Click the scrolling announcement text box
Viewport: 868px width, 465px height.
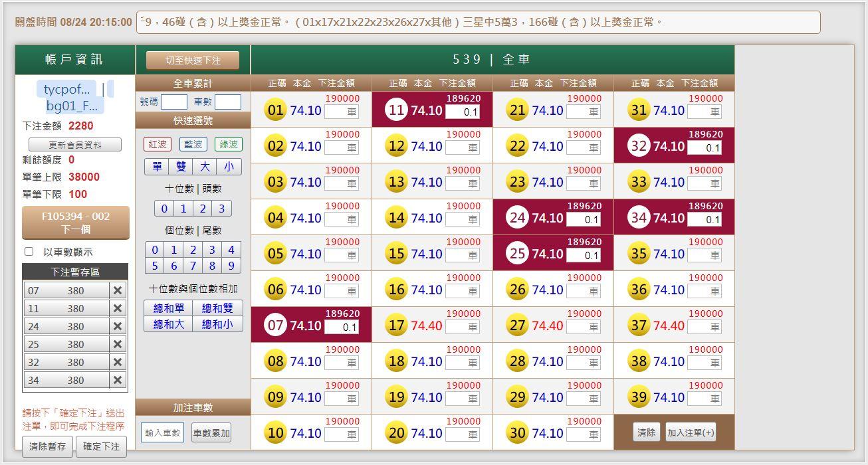tap(479, 22)
